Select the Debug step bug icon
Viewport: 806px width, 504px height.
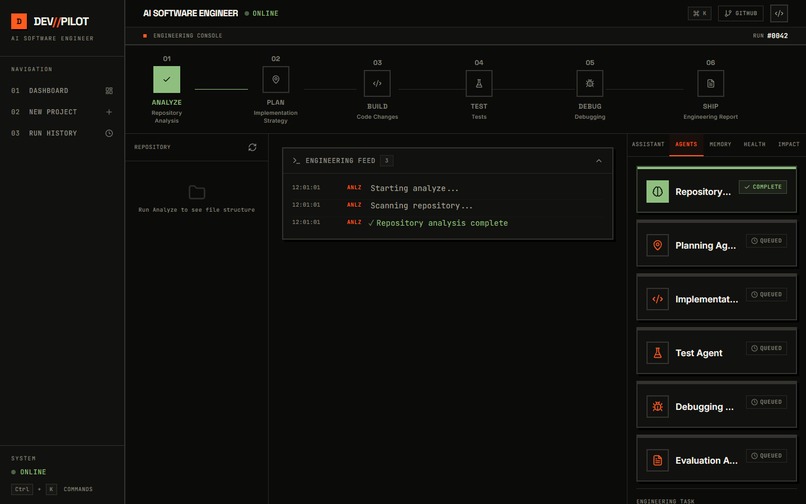(x=590, y=83)
